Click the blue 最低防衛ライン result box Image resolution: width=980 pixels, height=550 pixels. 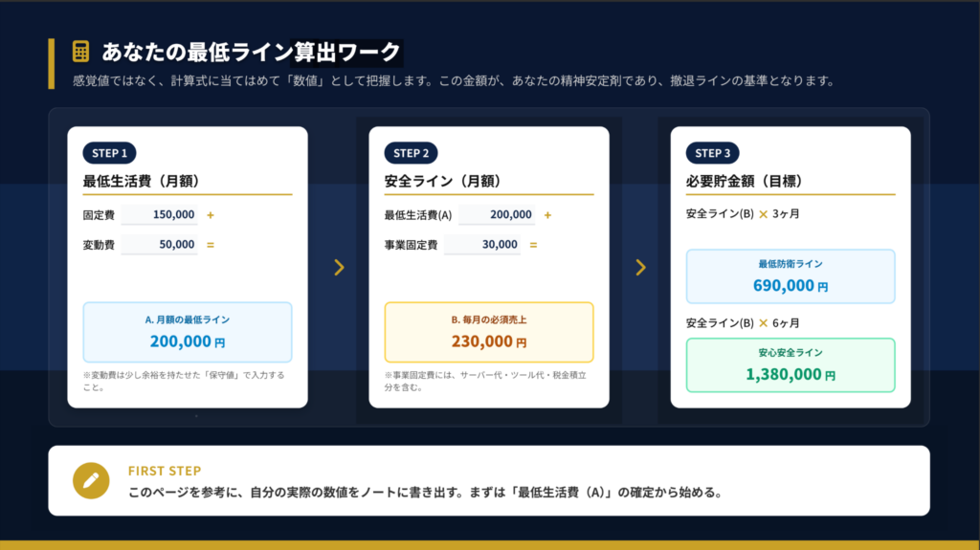coord(791,276)
